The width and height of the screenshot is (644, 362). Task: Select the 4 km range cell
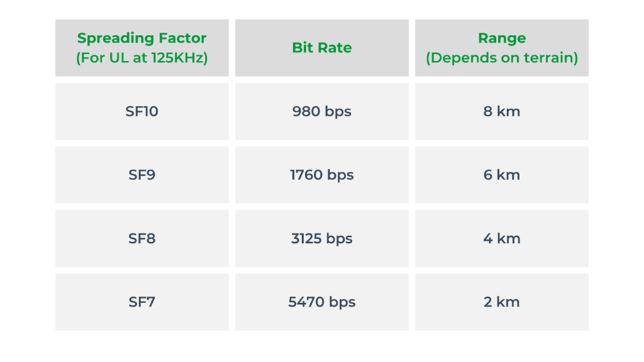(501, 239)
